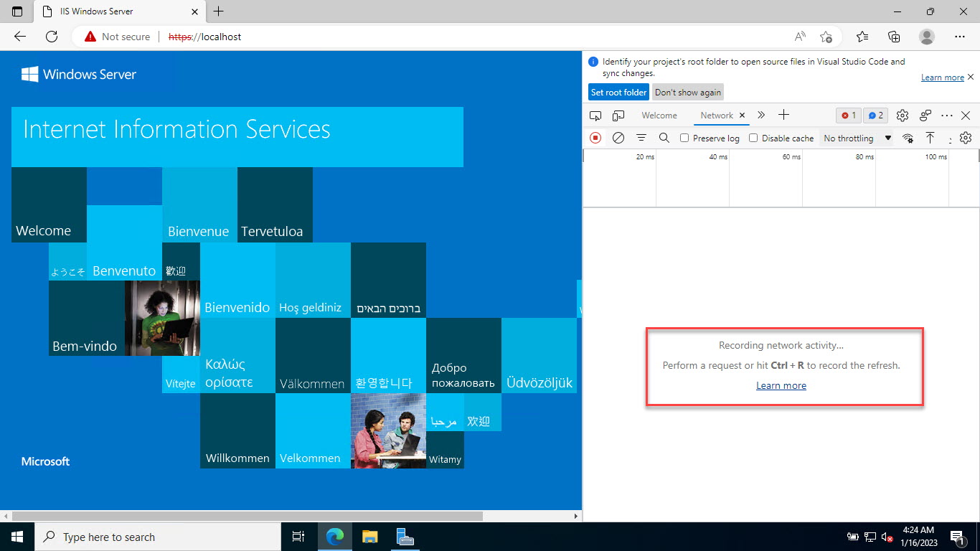
Task: Open Server Manager from taskbar
Action: (405, 537)
